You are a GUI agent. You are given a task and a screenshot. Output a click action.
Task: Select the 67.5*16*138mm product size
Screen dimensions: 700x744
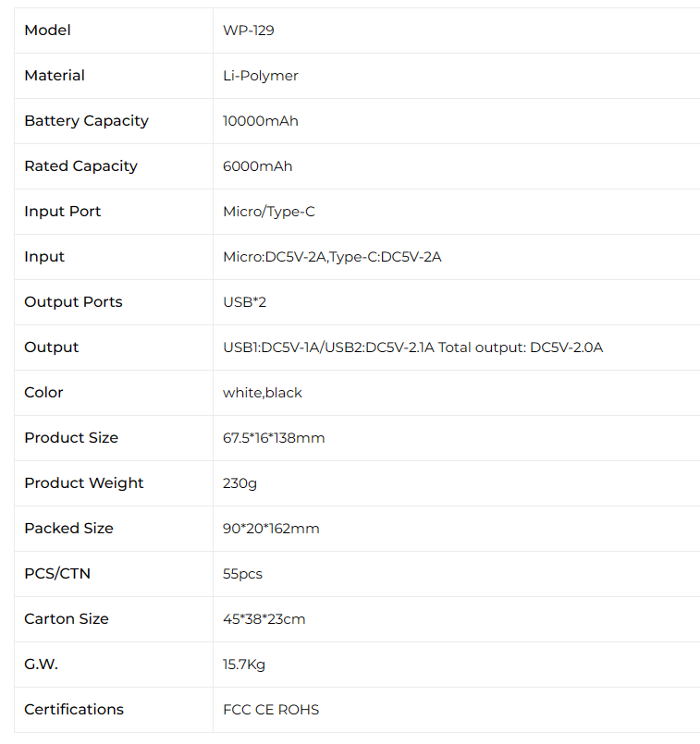[x=274, y=438]
